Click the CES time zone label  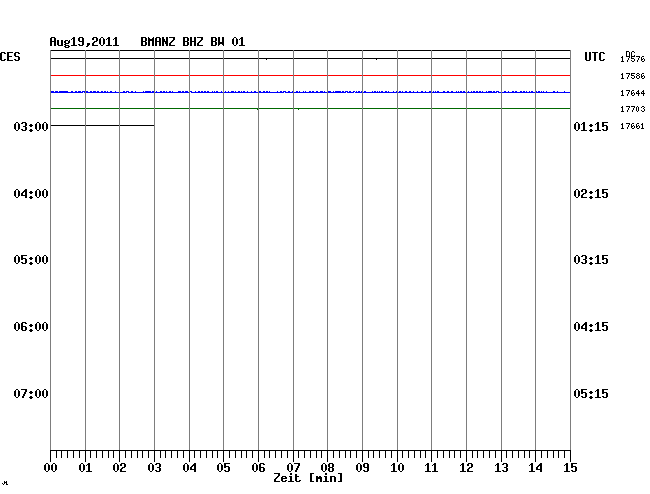pyautogui.click(x=10, y=57)
